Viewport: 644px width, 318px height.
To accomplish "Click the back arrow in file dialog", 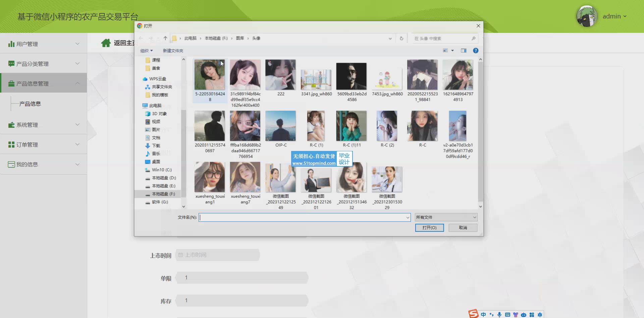I will 141,38.
